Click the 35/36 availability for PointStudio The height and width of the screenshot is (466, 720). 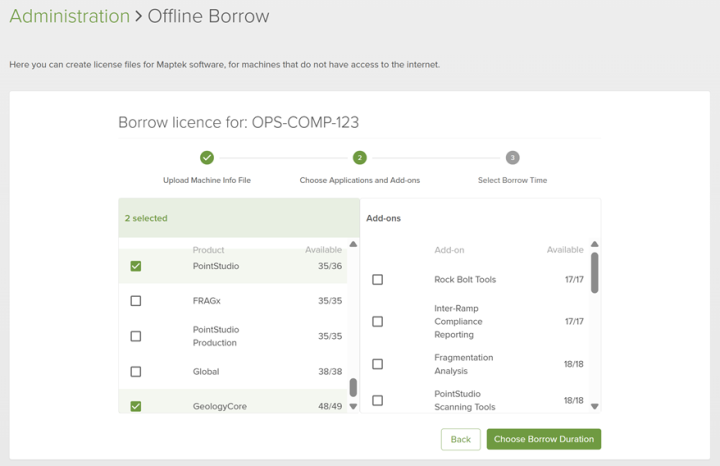click(330, 266)
